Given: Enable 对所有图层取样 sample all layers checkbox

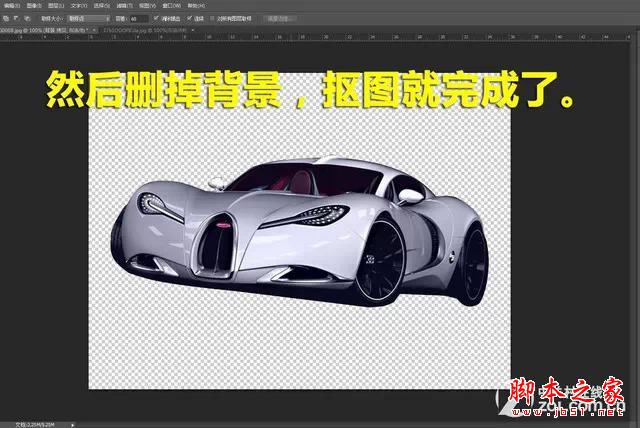Looking at the screenshot, I should pos(213,18).
